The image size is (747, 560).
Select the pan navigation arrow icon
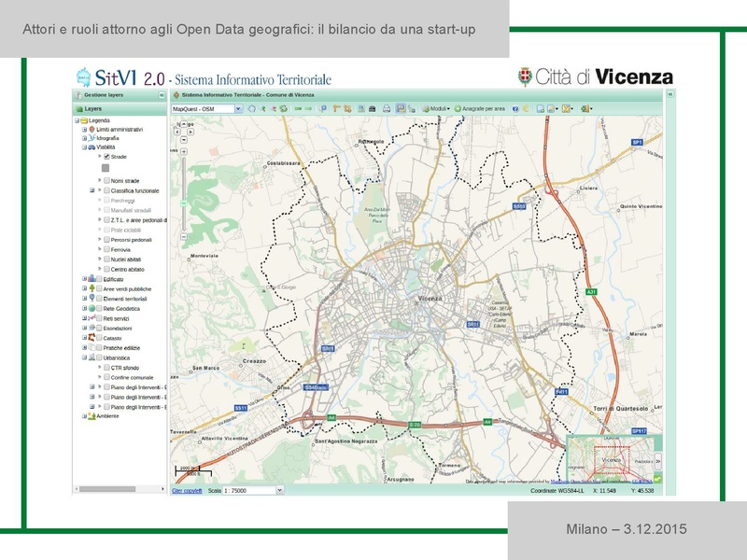tap(252, 107)
